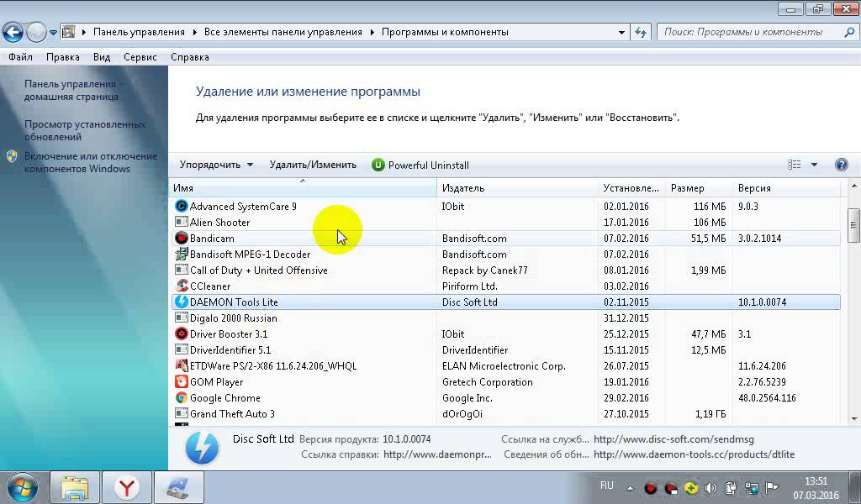Select the CCleaner icon in list
Image resolution: width=861 pixels, height=504 pixels.
click(x=181, y=286)
